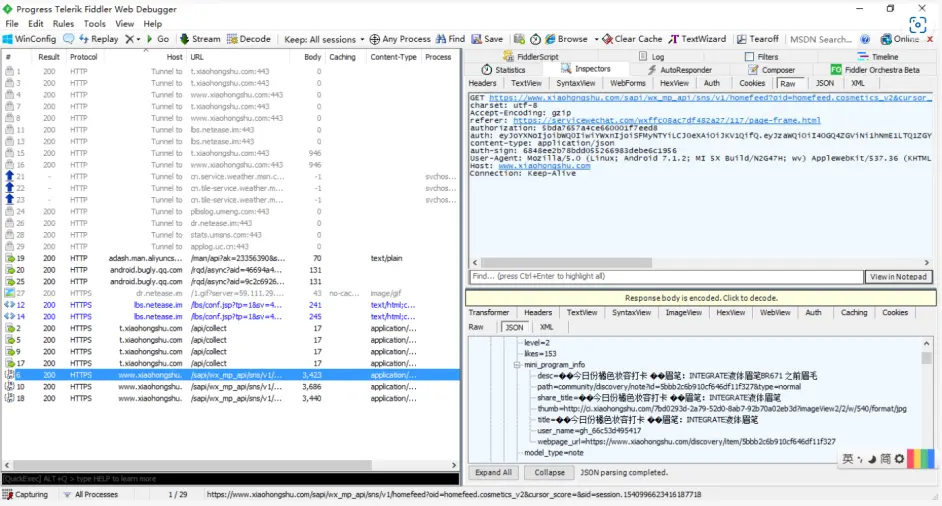Screen dimensions: 942x506
Task: Click the Any Process target icon
Action: pyautogui.click(x=374, y=39)
